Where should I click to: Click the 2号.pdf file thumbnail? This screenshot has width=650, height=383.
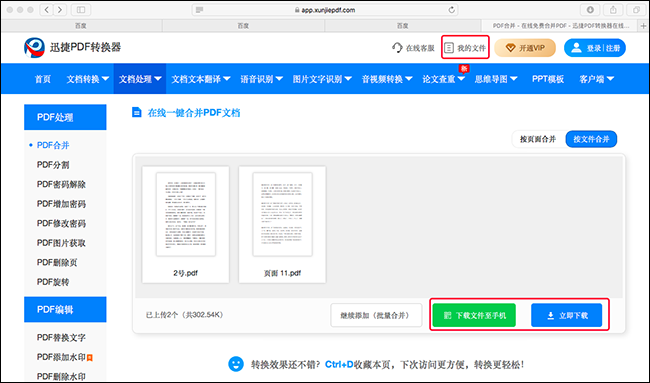coord(186,225)
